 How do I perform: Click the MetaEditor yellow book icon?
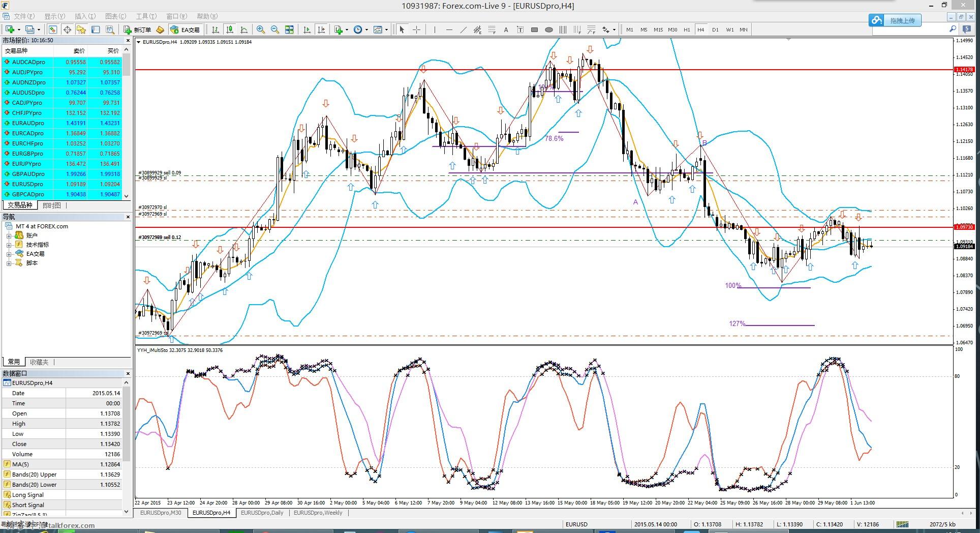tap(160, 29)
